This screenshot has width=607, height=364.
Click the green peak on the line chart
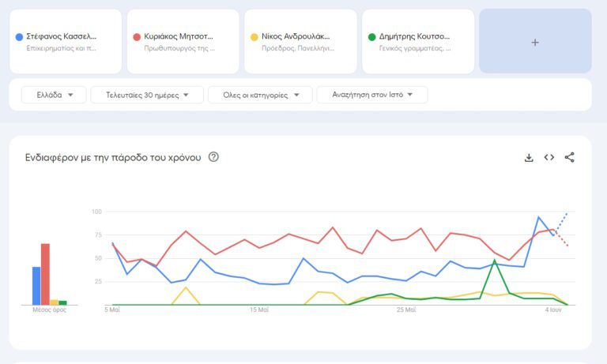pos(494,261)
